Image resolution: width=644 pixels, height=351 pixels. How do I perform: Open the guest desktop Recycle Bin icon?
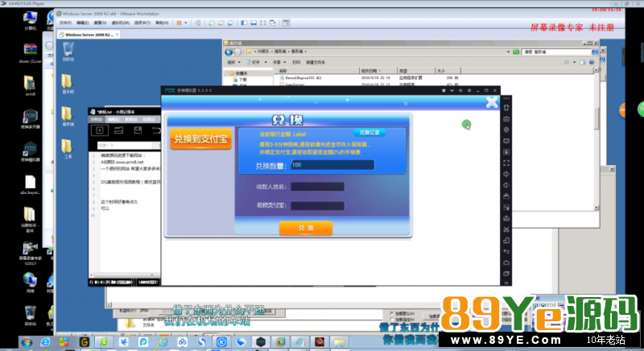68,52
